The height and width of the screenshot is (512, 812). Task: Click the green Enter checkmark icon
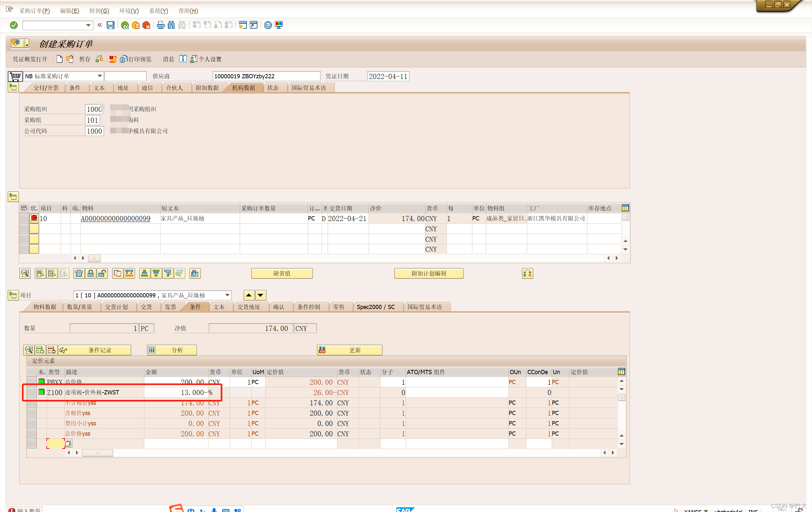(x=14, y=25)
